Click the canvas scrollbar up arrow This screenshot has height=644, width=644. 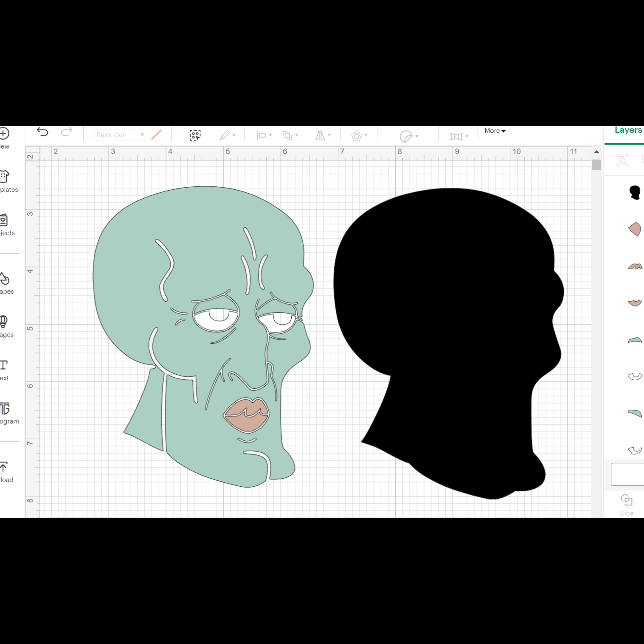pos(597,152)
